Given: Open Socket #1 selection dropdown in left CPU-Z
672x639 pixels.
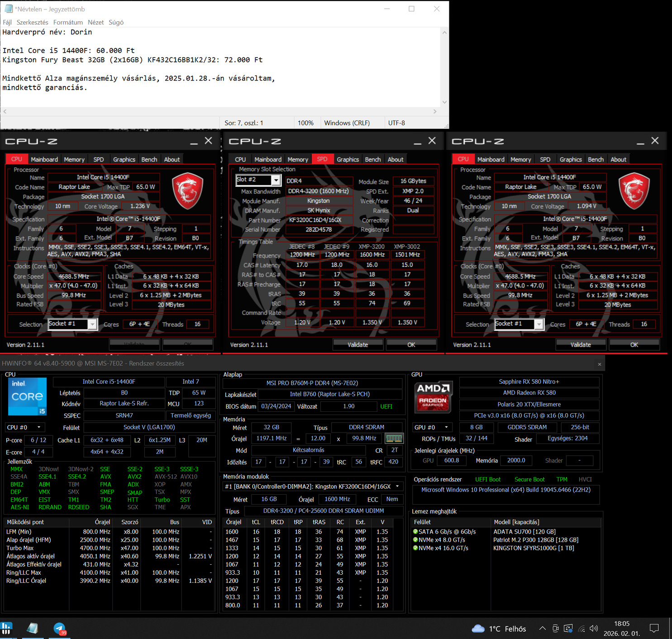Looking at the screenshot, I should click(x=72, y=324).
